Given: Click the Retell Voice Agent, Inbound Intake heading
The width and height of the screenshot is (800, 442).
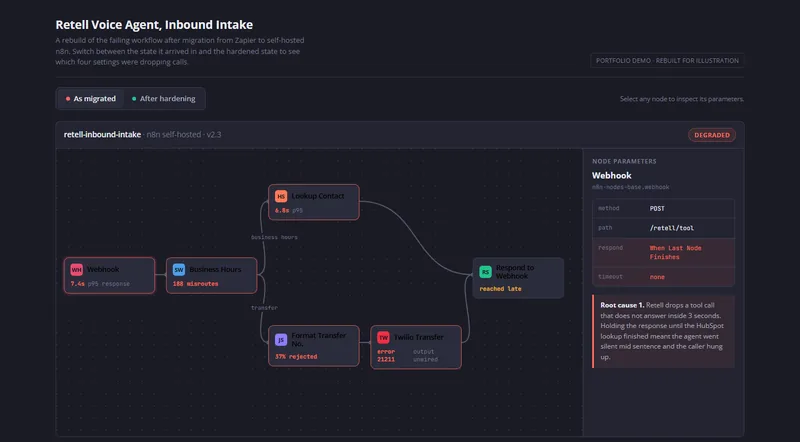Looking at the screenshot, I should coord(154,24).
